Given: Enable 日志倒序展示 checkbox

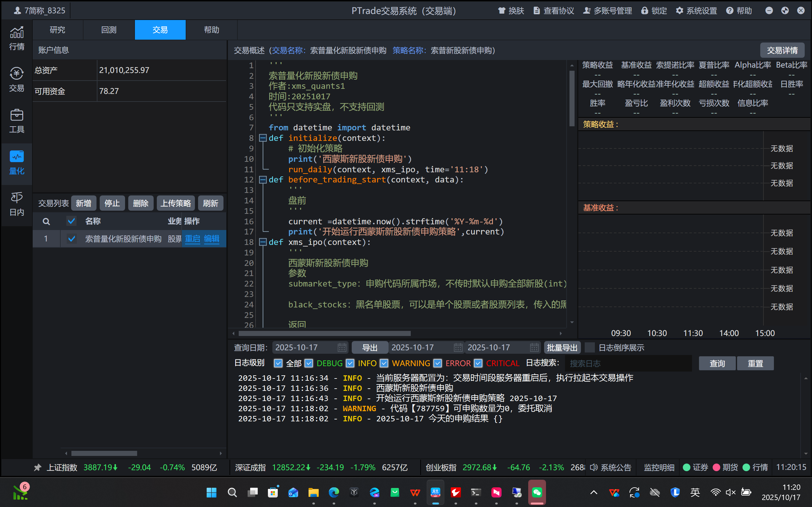Looking at the screenshot, I should click(589, 347).
